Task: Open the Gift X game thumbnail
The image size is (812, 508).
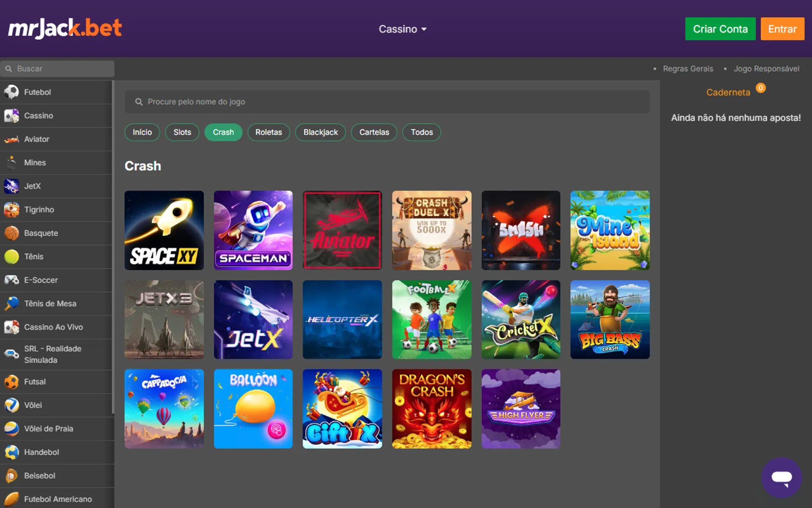Action: (343, 409)
